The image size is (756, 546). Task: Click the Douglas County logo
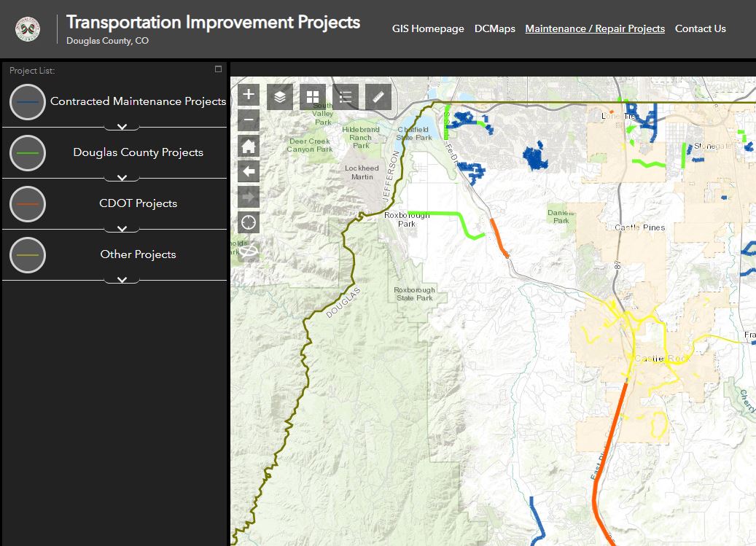[x=28, y=29]
